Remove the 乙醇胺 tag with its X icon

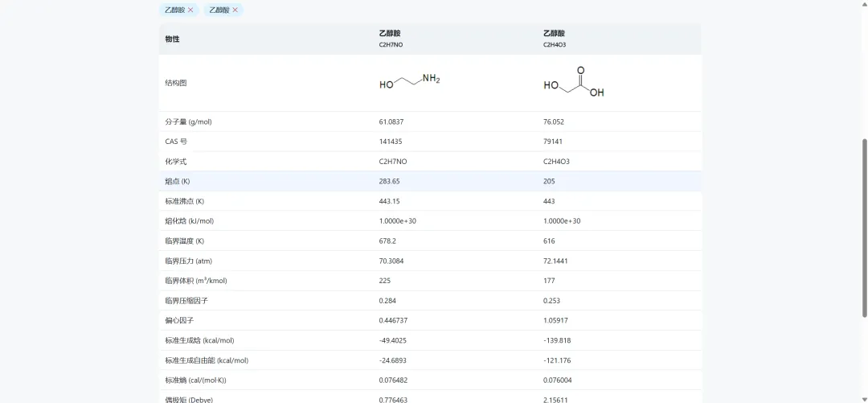[190, 10]
